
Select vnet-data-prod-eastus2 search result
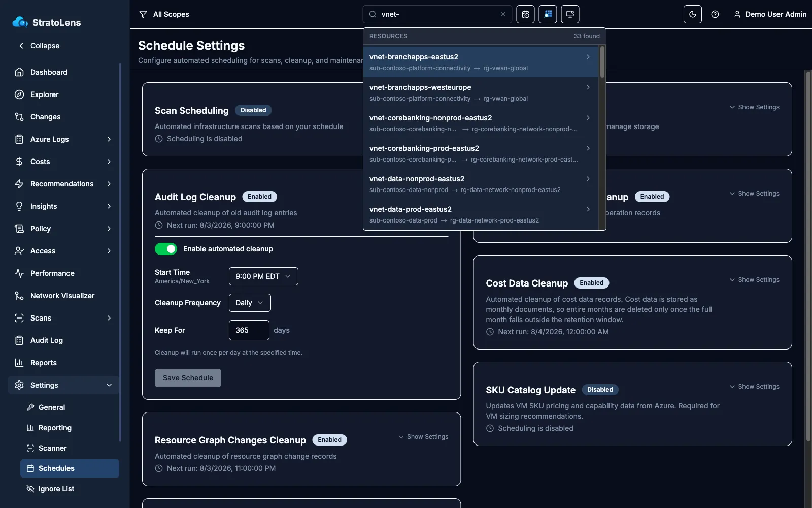click(481, 214)
